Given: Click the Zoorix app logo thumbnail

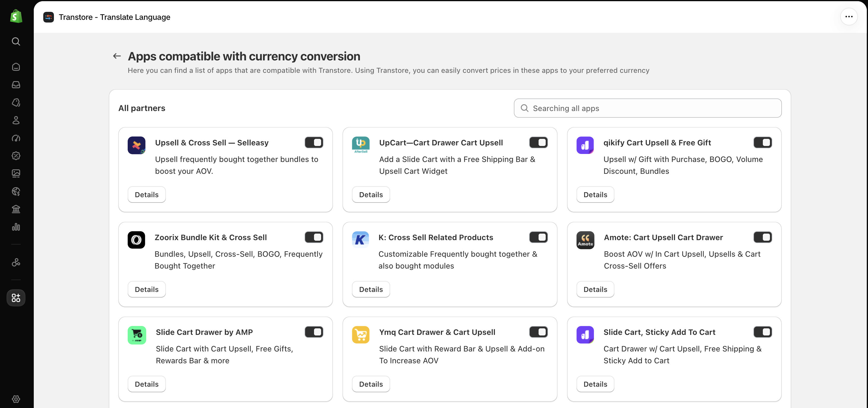Looking at the screenshot, I should [x=137, y=240].
